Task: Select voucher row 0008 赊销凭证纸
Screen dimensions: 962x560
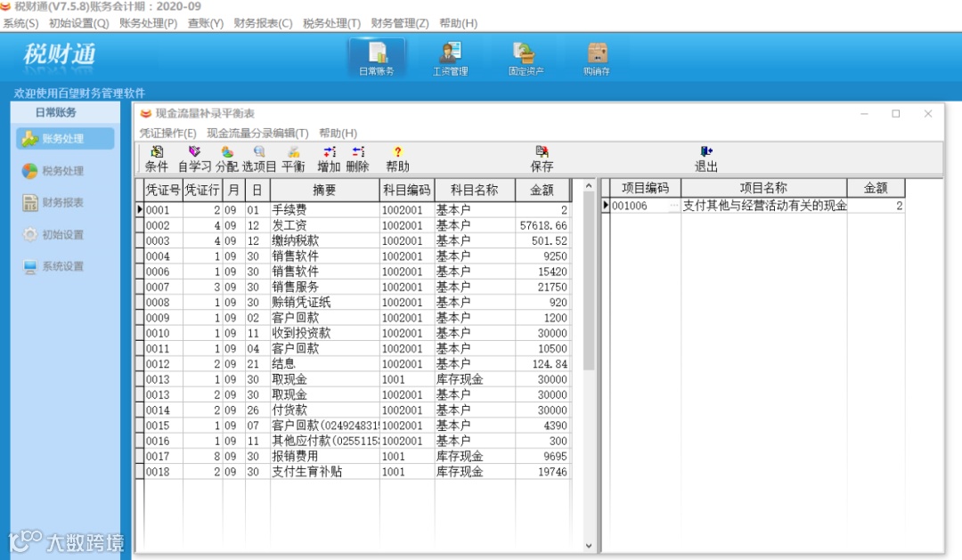Action: (x=355, y=302)
